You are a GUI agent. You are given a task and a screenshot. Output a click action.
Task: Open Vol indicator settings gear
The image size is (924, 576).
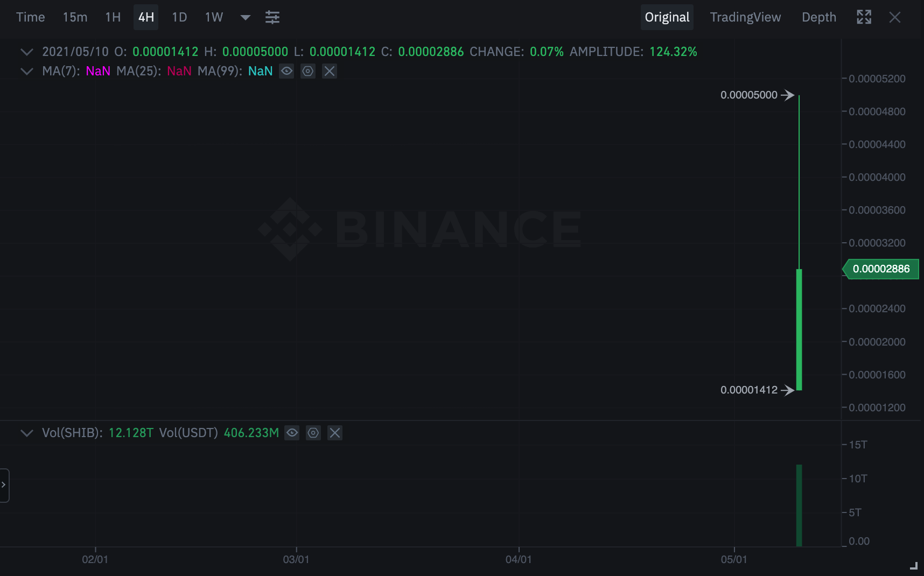point(313,433)
